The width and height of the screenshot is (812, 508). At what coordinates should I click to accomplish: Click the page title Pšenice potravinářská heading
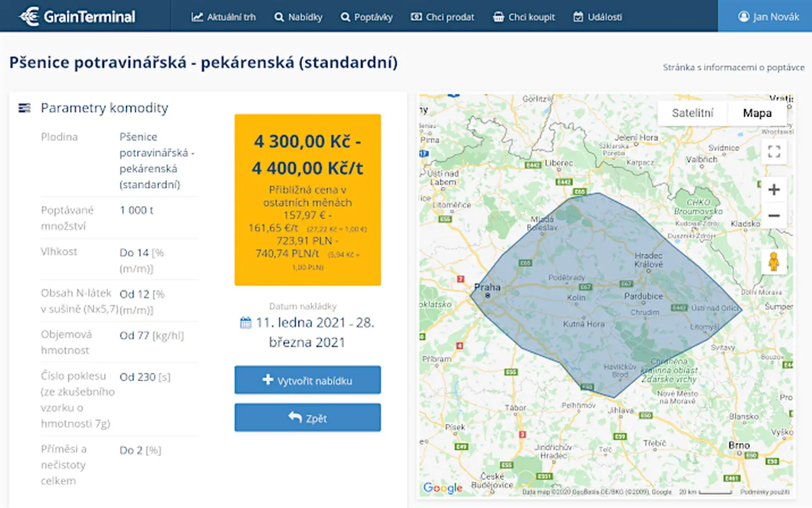pos(204,63)
